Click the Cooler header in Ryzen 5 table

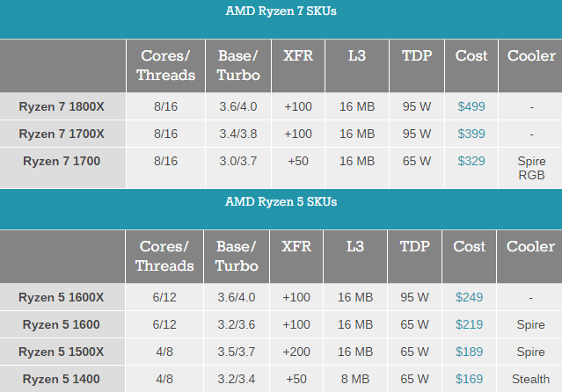pos(529,256)
